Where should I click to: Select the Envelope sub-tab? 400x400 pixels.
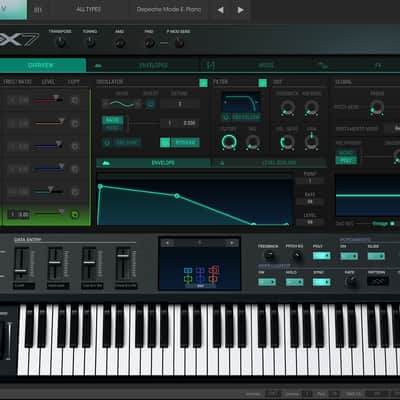click(x=153, y=163)
